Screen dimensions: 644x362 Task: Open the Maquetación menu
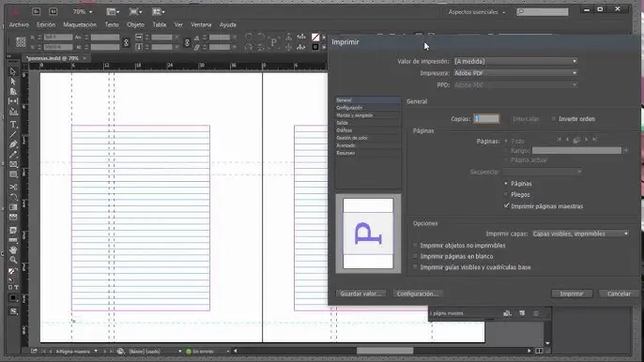tap(80, 24)
